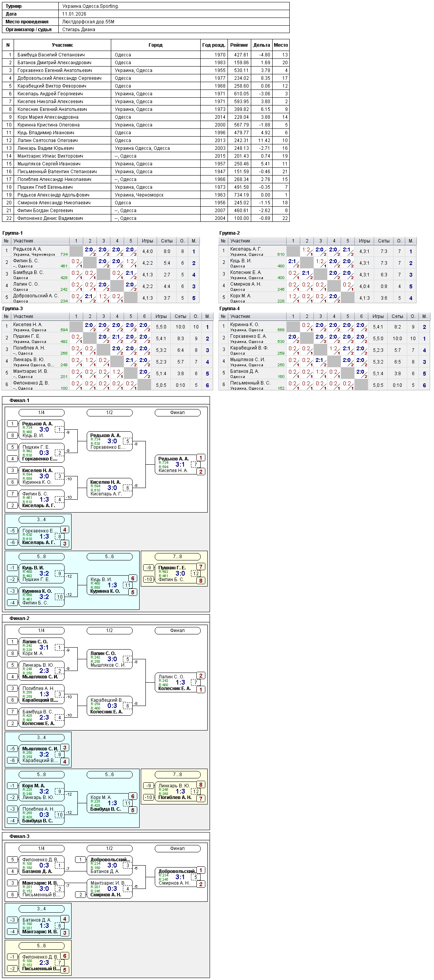Viewport: 434px width, 980px height.
Task: Select the 3...4 placement label in Финал-1
Action: [42, 520]
